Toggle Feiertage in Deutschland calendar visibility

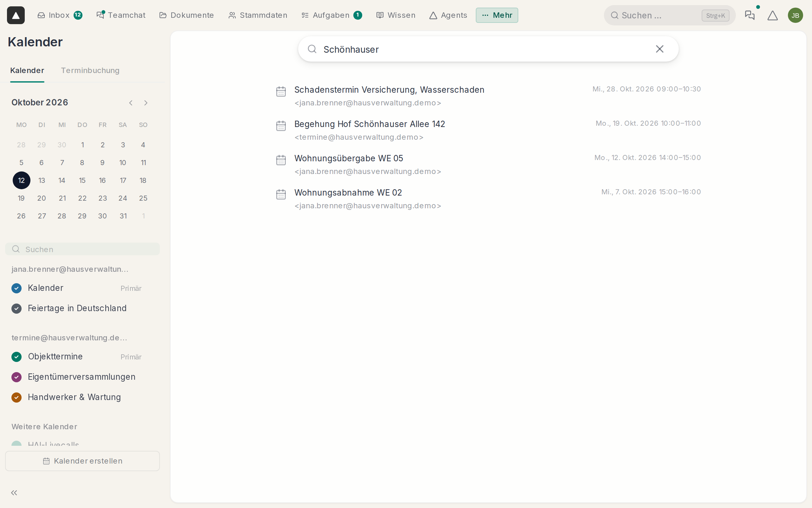click(16, 308)
